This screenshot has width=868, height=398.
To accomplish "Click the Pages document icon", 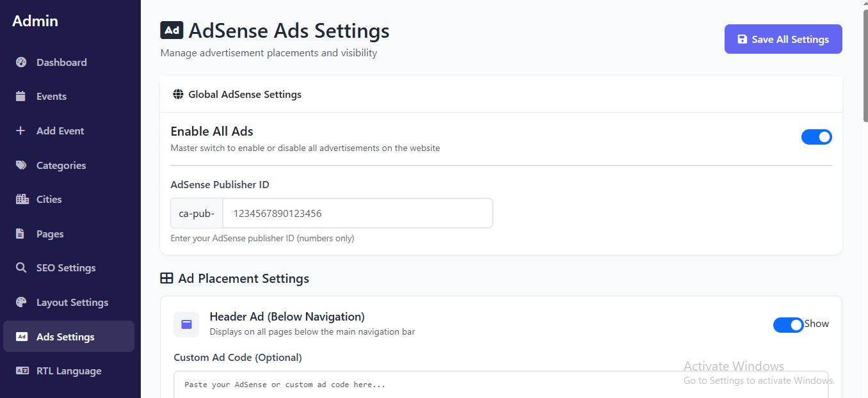I will point(20,234).
